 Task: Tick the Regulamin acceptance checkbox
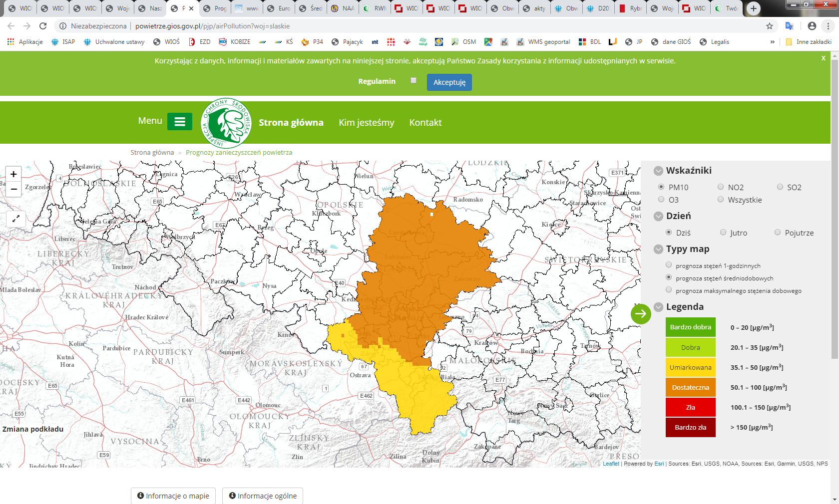(x=414, y=80)
